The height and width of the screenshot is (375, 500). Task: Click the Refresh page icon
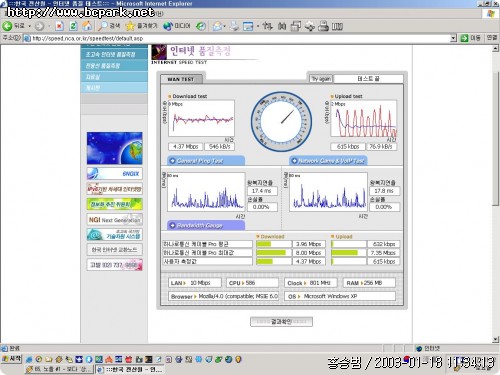pyautogui.click(x=73, y=26)
